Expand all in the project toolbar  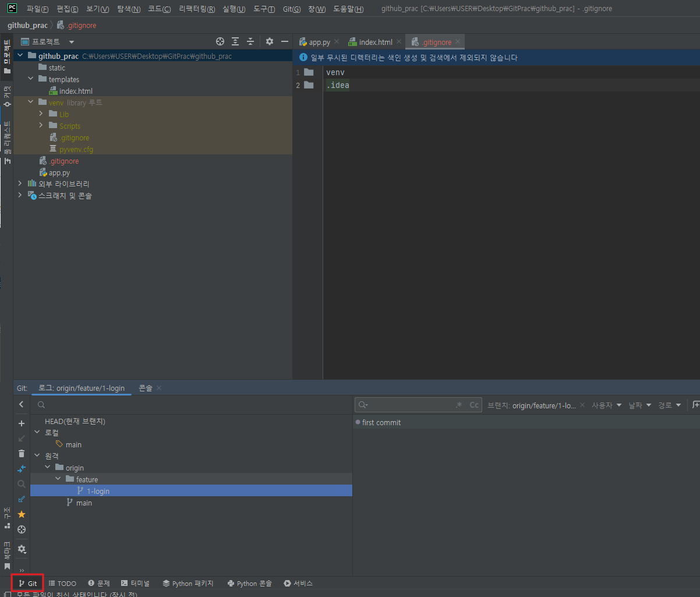(235, 41)
